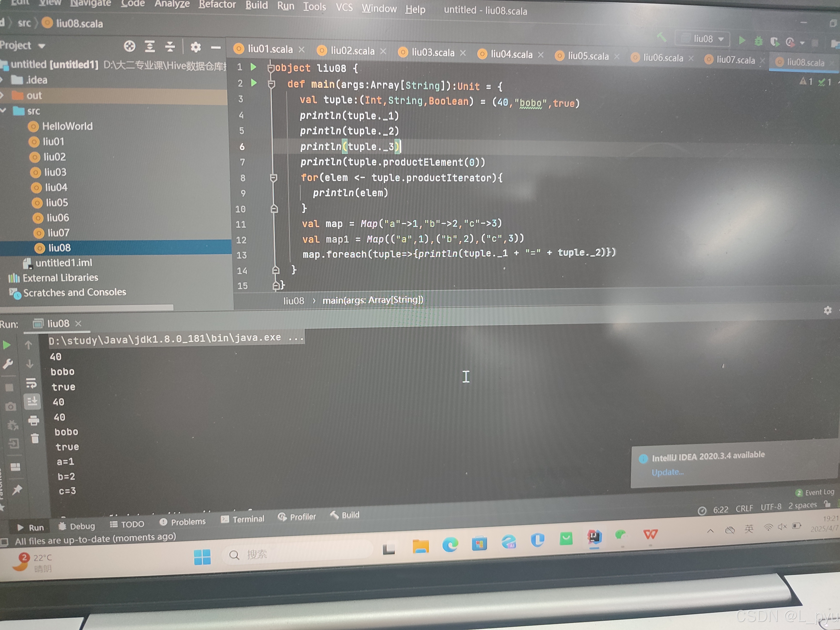The image size is (840, 630).
Task: Click the trash icon to clear console
Action: point(35,439)
